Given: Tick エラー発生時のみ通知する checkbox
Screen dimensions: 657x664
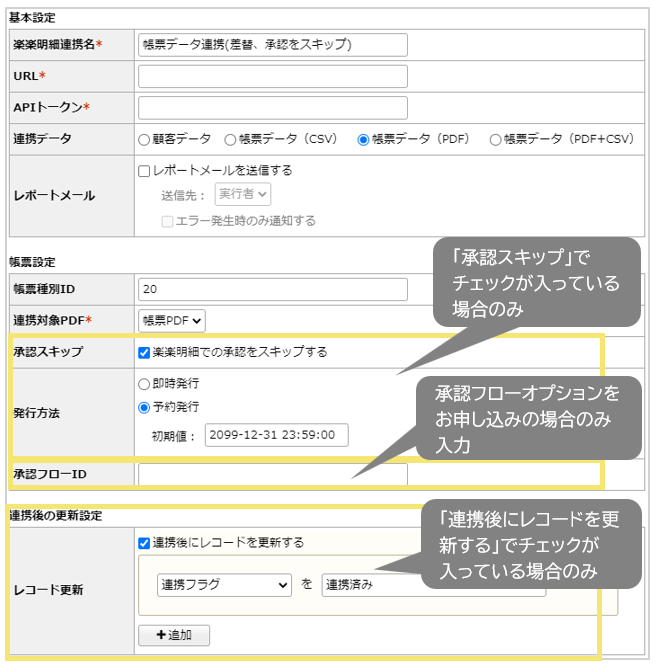Looking at the screenshot, I should (168, 220).
